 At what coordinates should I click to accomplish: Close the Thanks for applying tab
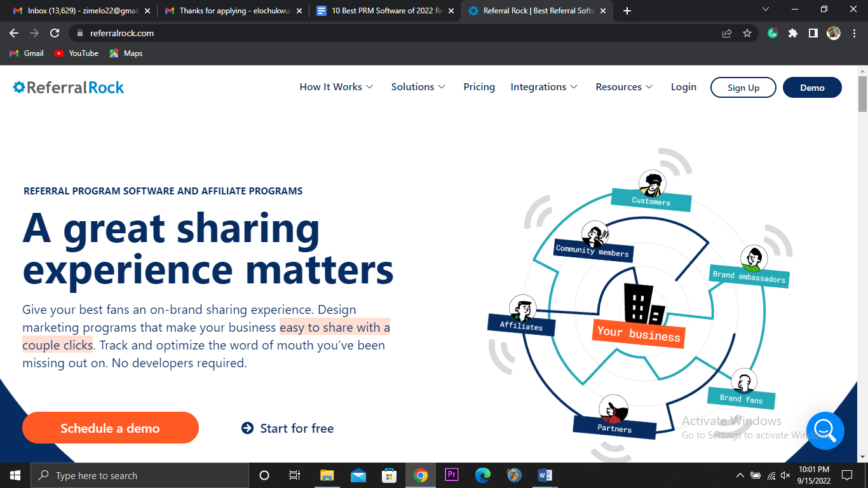point(299,11)
